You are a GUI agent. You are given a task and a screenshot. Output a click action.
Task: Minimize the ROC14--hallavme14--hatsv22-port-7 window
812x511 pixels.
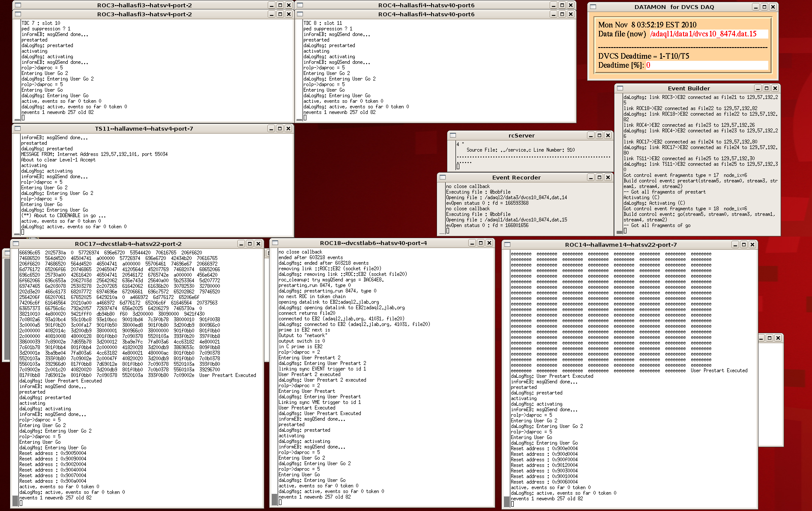pyautogui.click(x=735, y=245)
